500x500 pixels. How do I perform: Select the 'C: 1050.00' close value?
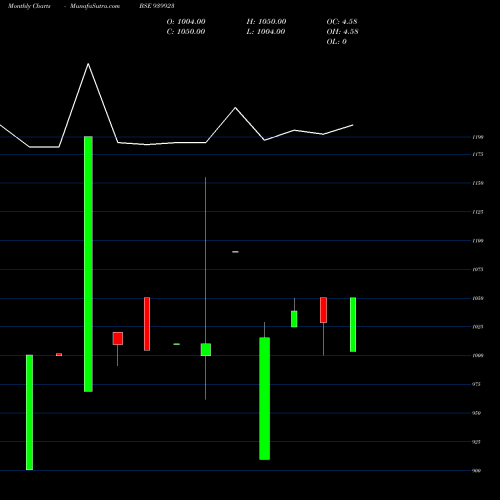pyautogui.click(x=186, y=32)
